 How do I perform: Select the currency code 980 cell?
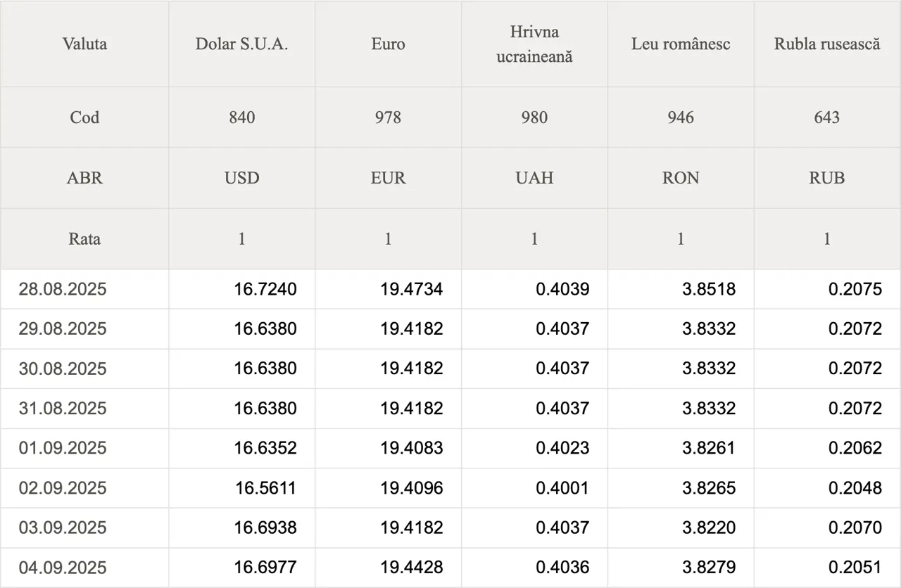tap(534, 117)
